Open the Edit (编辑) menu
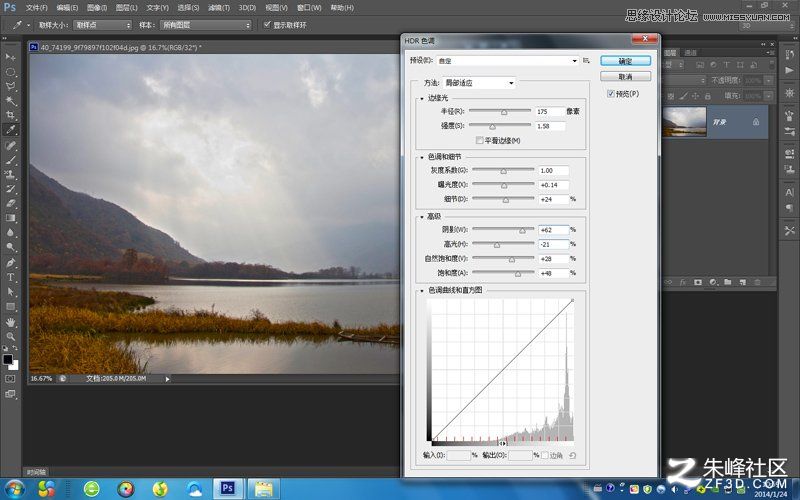 [x=67, y=8]
